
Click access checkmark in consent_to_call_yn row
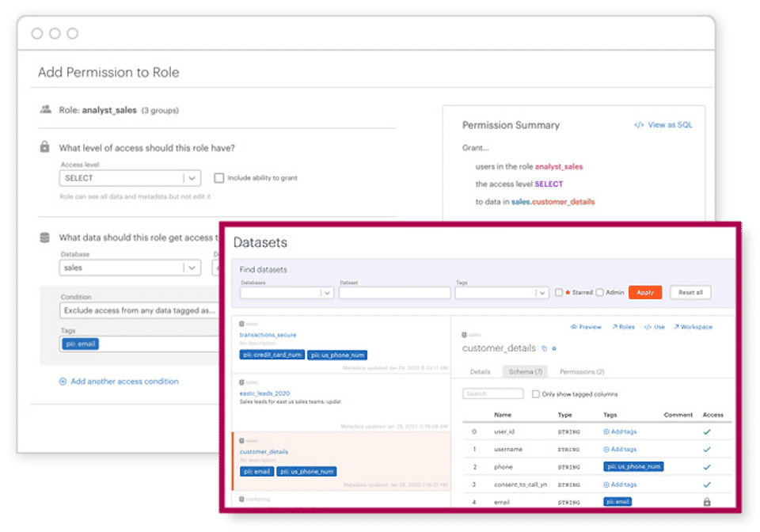(707, 484)
